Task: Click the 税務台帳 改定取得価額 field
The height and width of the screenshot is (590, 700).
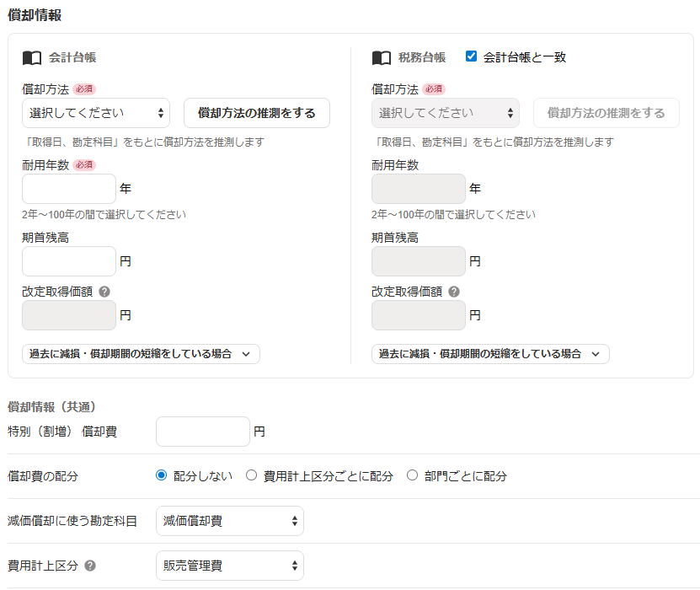Action: pyautogui.click(x=419, y=315)
